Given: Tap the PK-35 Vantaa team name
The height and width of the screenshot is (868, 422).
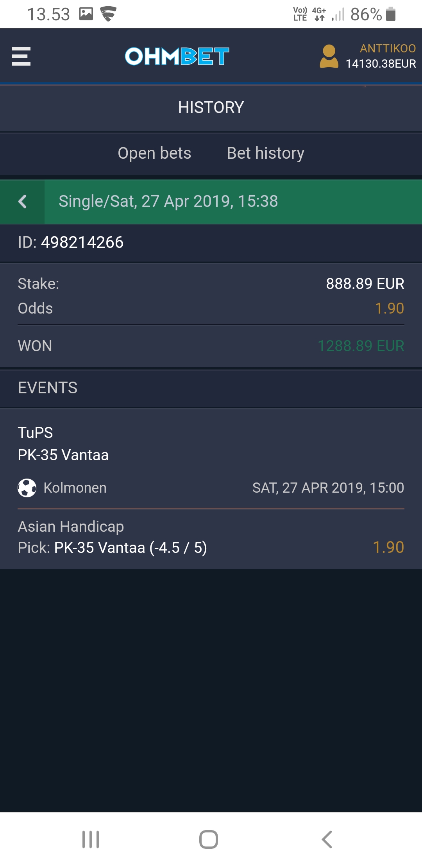Looking at the screenshot, I should tap(63, 455).
